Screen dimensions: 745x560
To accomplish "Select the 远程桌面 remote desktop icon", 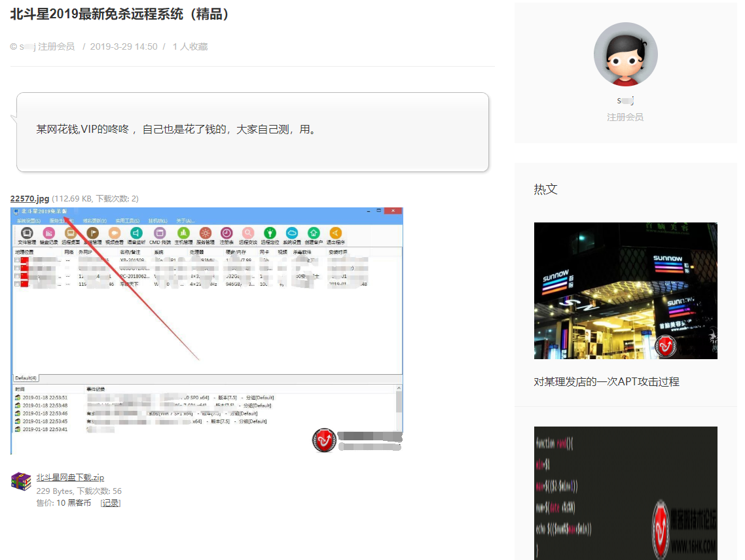I will (x=71, y=232).
